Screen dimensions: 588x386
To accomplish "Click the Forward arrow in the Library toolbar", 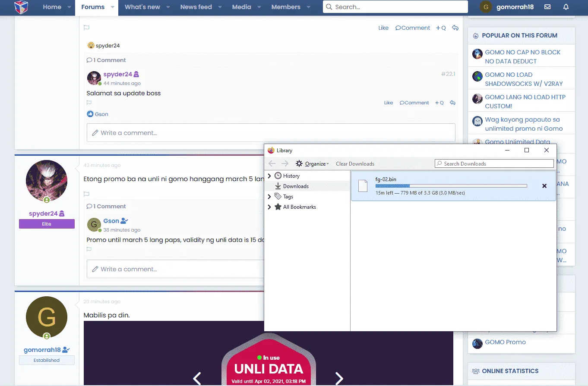I will [x=285, y=163].
